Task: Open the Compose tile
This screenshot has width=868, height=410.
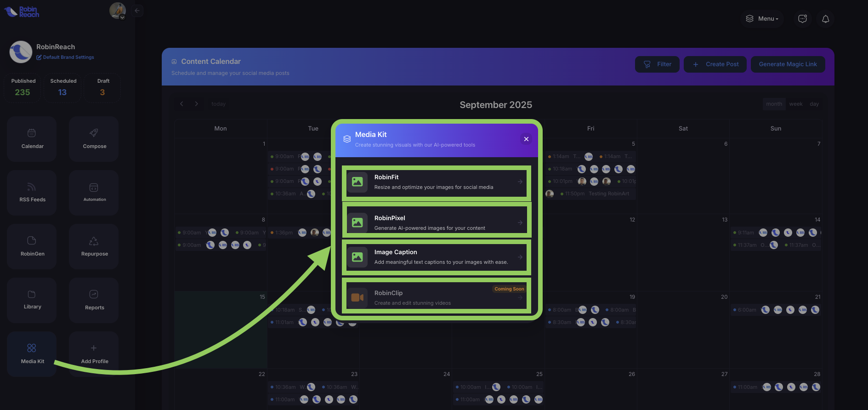Action: coord(94,139)
